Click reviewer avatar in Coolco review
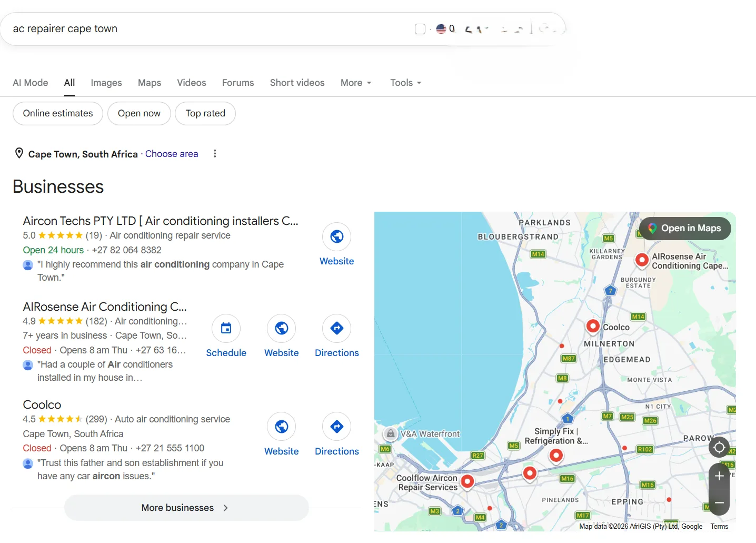Screen dimensions: 756x543 point(28,463)
